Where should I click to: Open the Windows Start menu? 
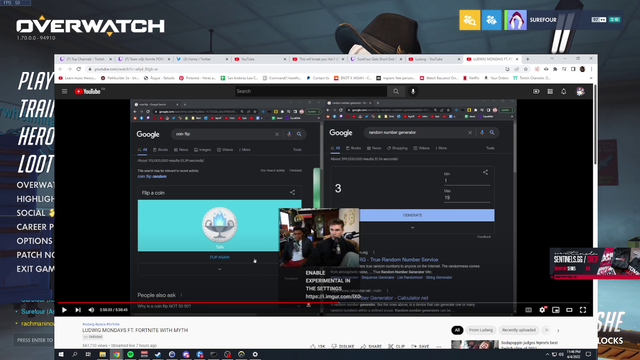pos(61,354)
